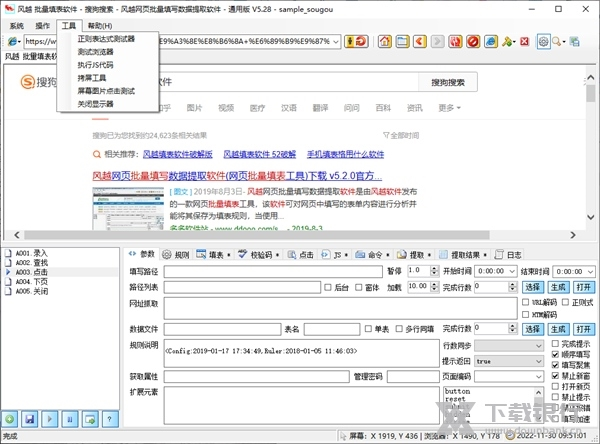The width and height of the screenshot is (600, 444).
Task: Select rule A004. 下页 in the rule list
Action: pyautogui.click(x=31, y=282)
